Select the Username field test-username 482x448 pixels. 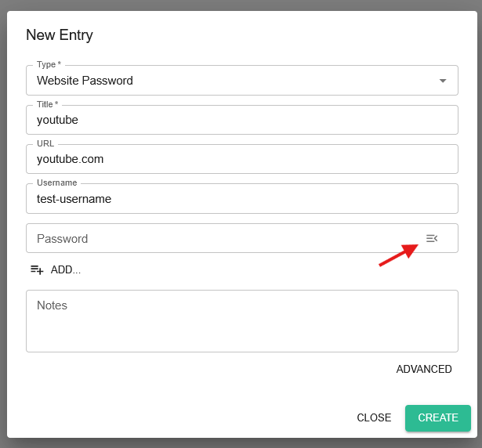click(242, 199)
